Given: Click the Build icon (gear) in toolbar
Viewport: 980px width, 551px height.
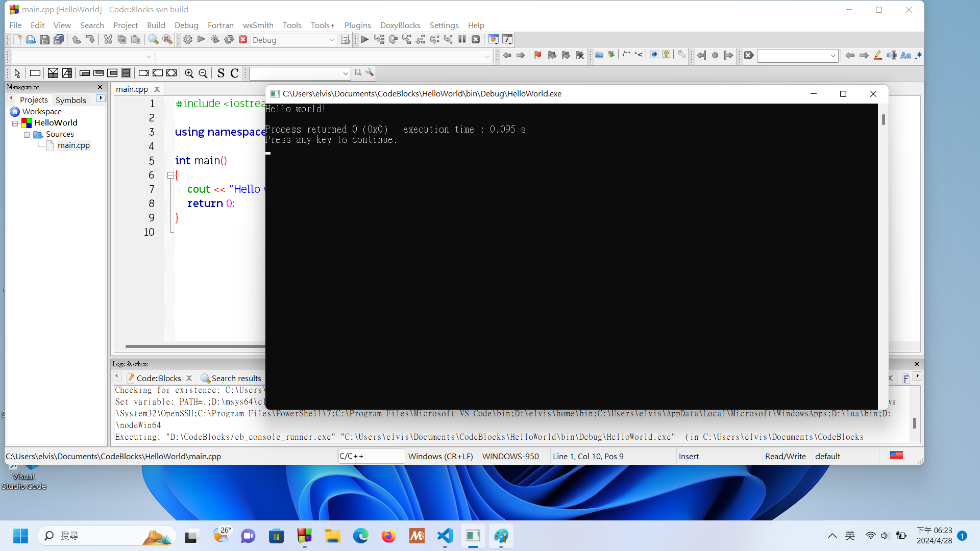Looking at the screenshot, I should (x=188, y=39).
